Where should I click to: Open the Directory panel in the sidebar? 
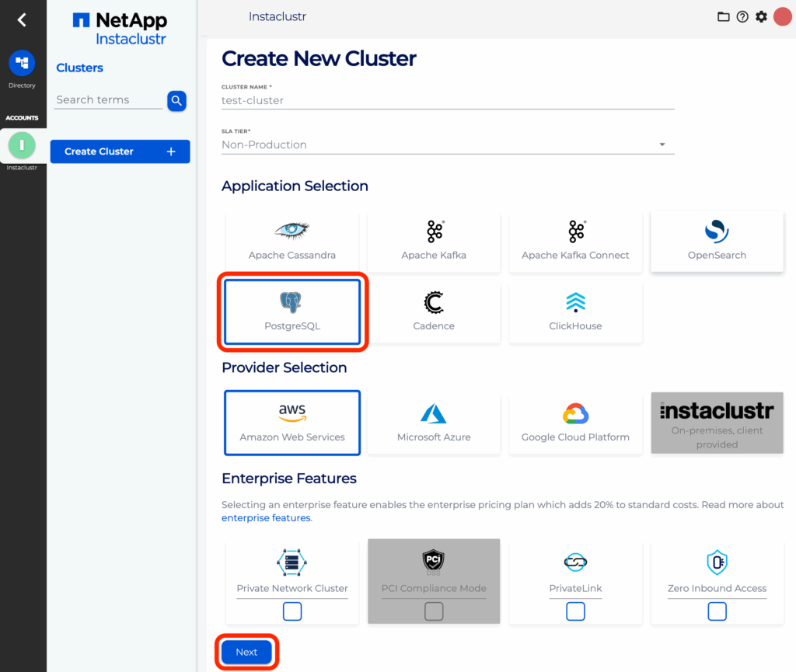pos(22,64)
